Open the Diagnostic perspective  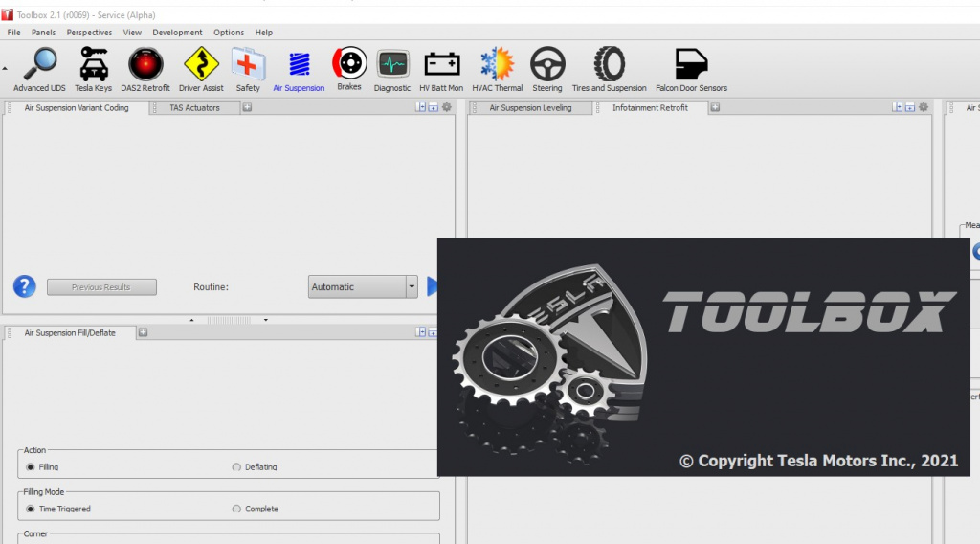(x=391, y=70)
